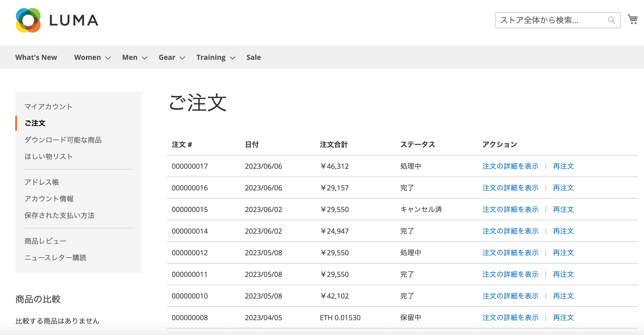Open 保存された支払い方法 page
This screenshot has width=644, height=335.
click(60, 216)
